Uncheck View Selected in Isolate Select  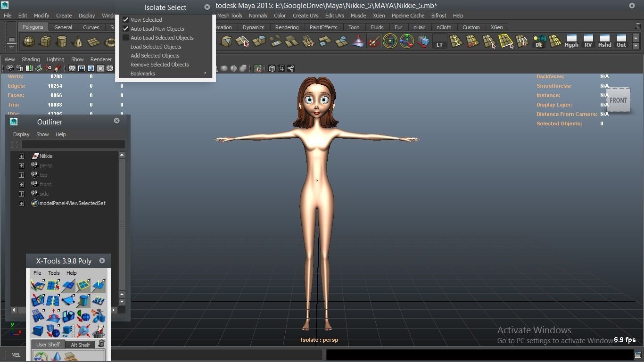126,20
